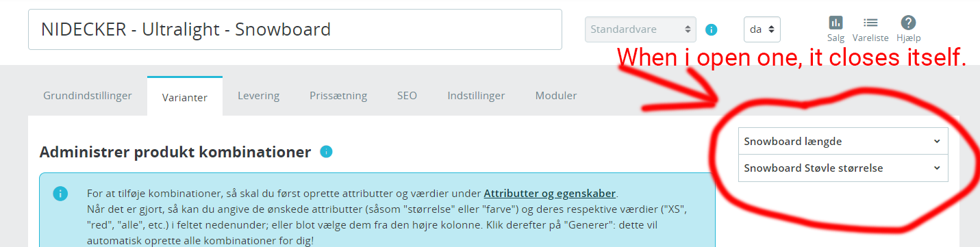Select the Varianter tab
Screen dimensions: 980x247
185,96
